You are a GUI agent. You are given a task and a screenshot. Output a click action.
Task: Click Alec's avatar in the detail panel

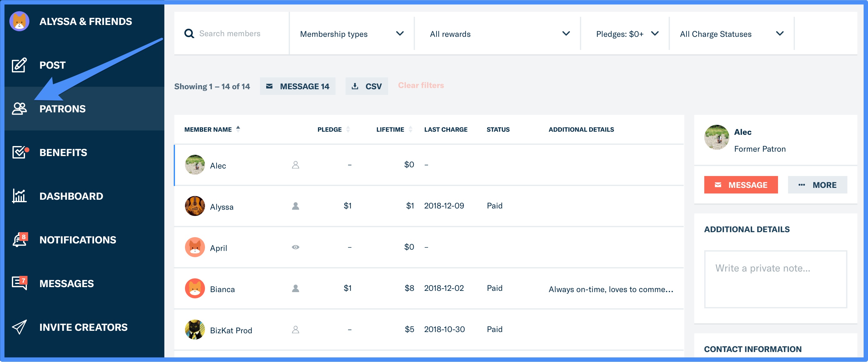coord(717,137)
